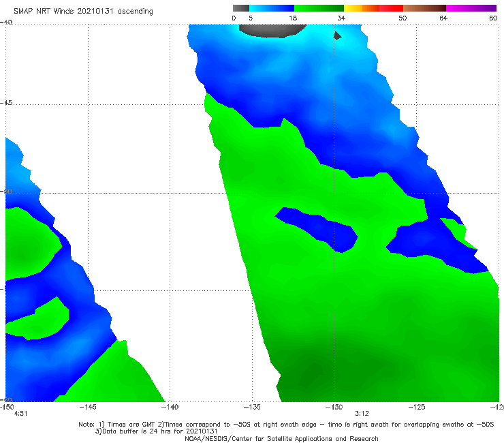The image size is (504, 443).
Task: Click the colorbar label 64
Action: point(443,18)
